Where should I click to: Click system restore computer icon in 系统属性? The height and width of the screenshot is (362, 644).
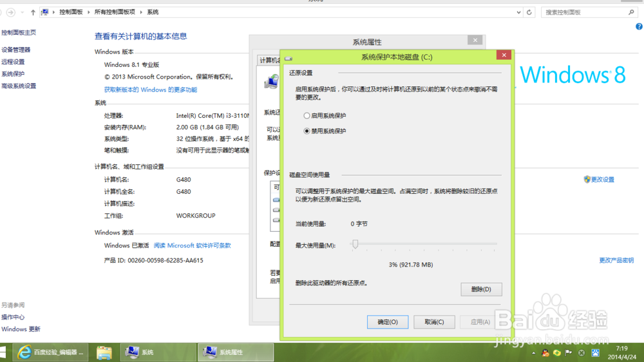coord(272,82)
